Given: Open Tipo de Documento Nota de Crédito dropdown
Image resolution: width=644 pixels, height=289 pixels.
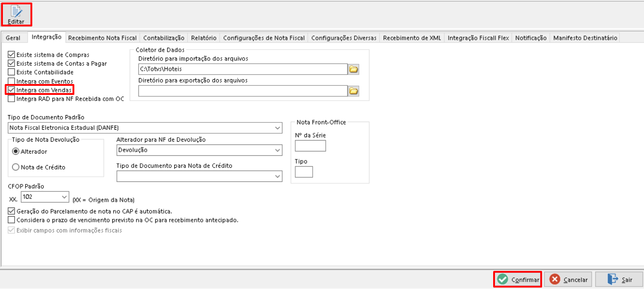Looking at the screenshot, I should [277, 176].
